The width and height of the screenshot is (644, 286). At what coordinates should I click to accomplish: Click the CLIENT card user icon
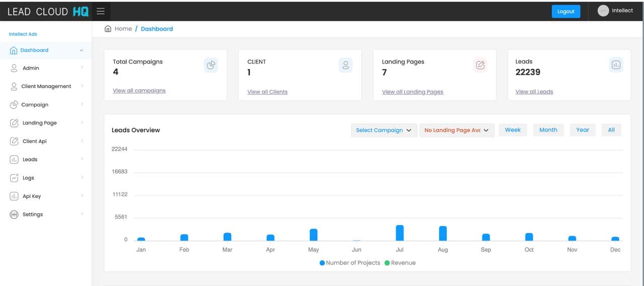click(346, 65)
